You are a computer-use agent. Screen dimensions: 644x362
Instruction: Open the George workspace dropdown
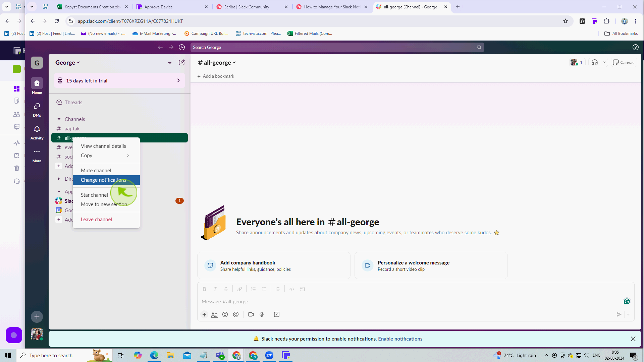(x=67, y=63)
